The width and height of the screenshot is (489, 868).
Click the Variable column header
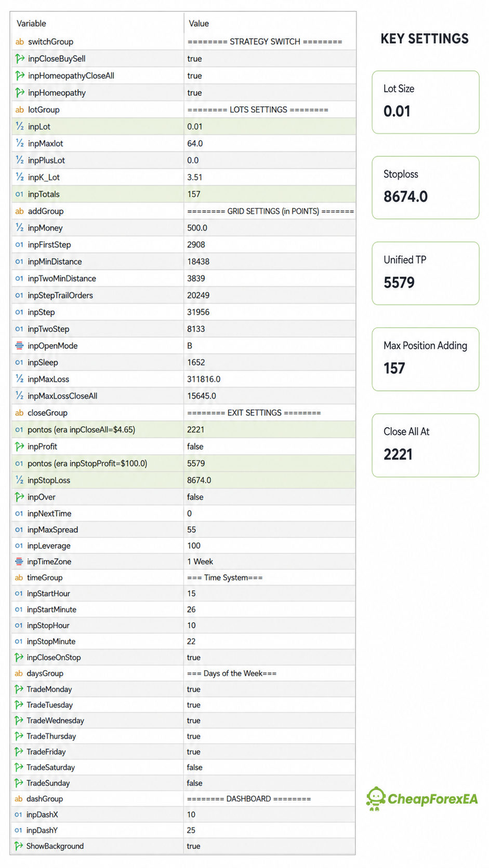(31, 23)
